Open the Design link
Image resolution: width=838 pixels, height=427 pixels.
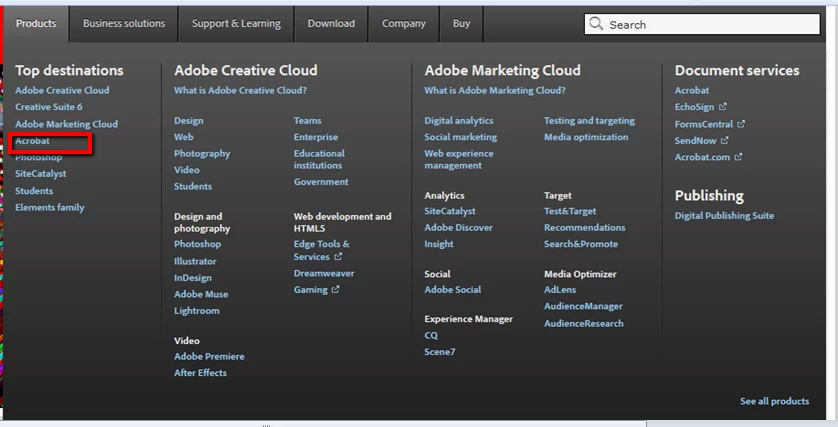point(189,121)
